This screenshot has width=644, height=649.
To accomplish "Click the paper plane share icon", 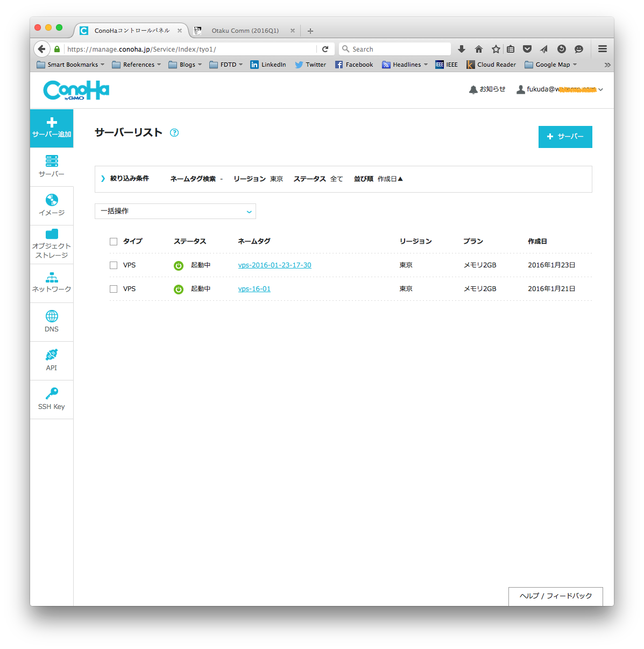I will 544,49.
